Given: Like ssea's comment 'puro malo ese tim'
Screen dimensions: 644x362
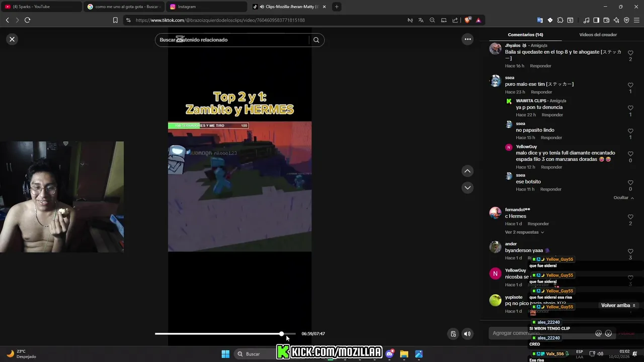Looking at the screenshot, I should coord(630,85).
